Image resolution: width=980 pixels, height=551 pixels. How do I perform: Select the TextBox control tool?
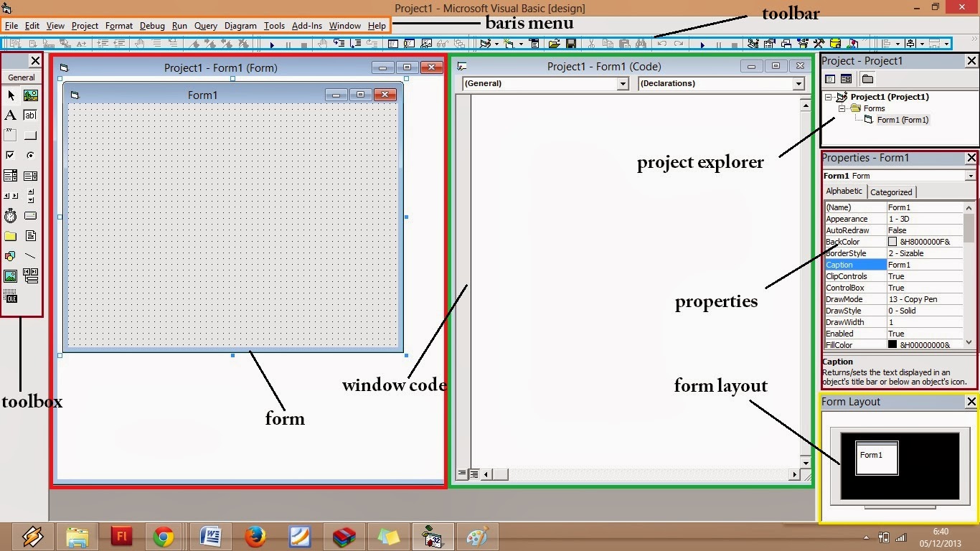(31, 116)
